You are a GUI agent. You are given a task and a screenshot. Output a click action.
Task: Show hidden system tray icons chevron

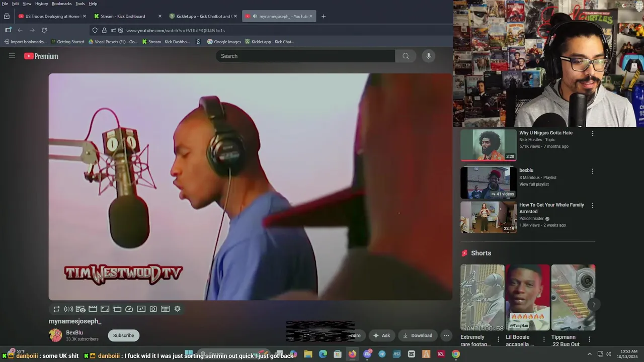pyautogui.click(x=590, y=354)
